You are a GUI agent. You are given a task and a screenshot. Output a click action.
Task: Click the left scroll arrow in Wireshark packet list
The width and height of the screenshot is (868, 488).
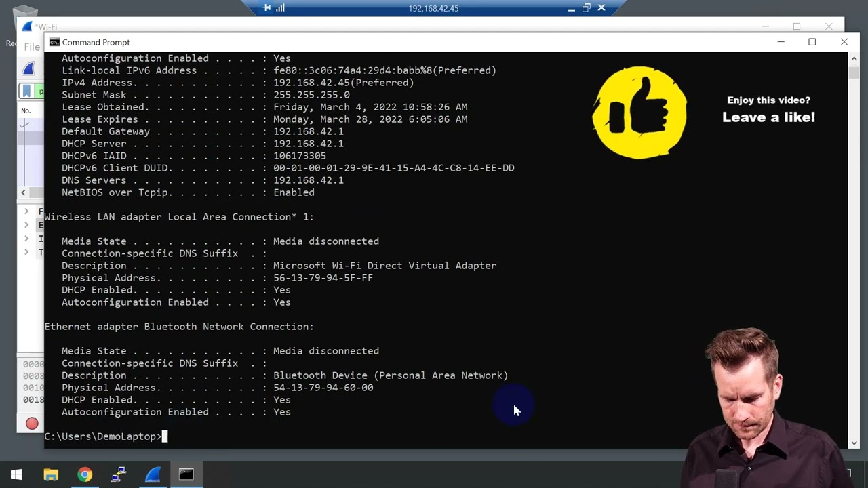coord(23,193)
